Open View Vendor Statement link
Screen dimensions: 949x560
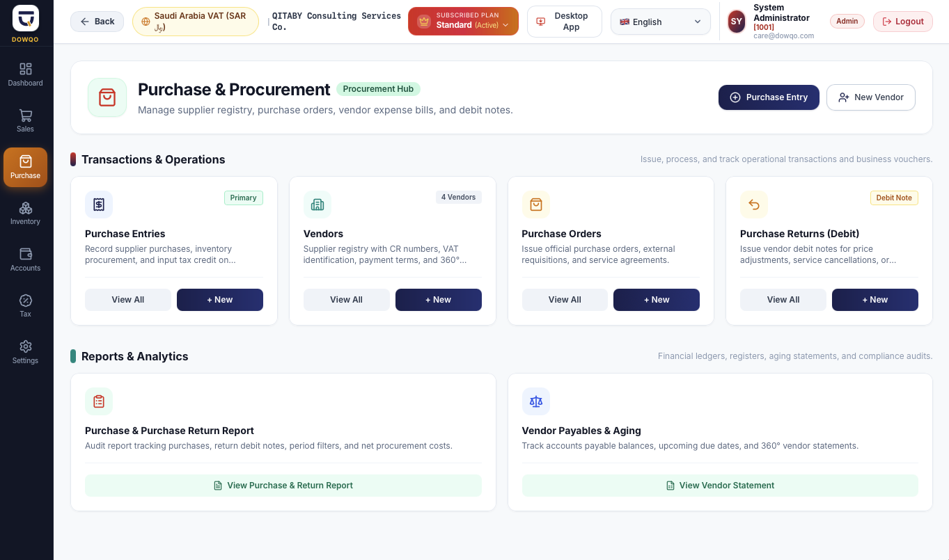pos(720,486)
